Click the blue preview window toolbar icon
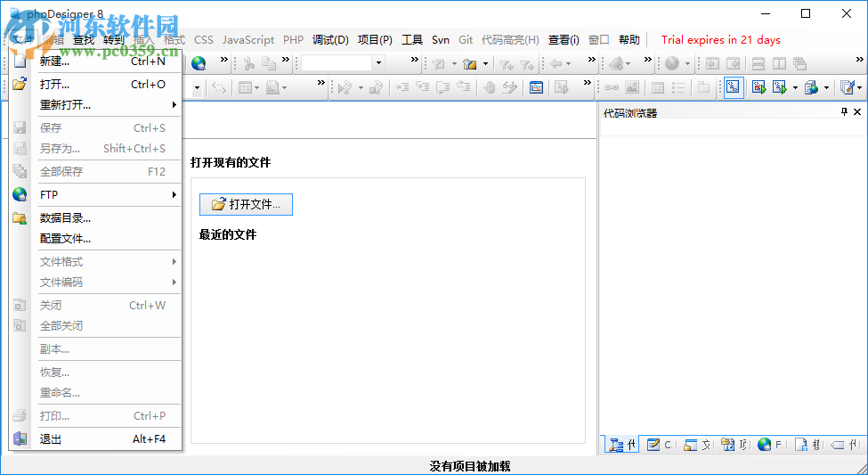 tap(537, 87)
